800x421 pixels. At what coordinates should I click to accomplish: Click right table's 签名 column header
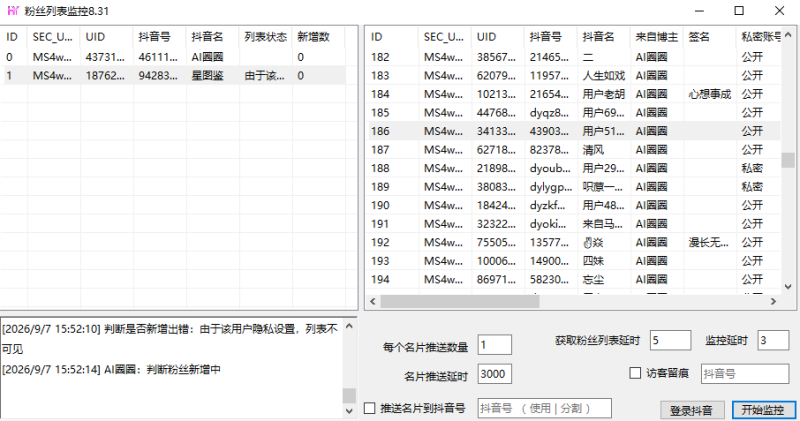710,37
